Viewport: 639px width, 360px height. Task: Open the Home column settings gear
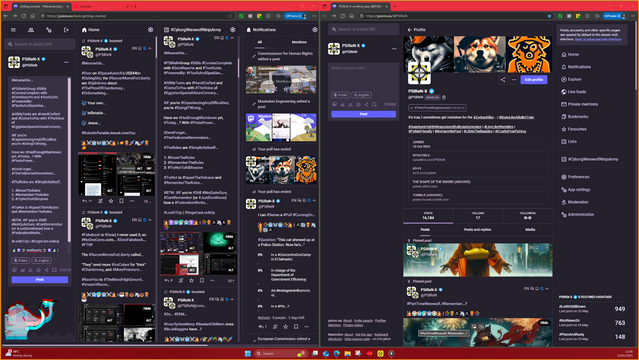[x=150, y=30]
